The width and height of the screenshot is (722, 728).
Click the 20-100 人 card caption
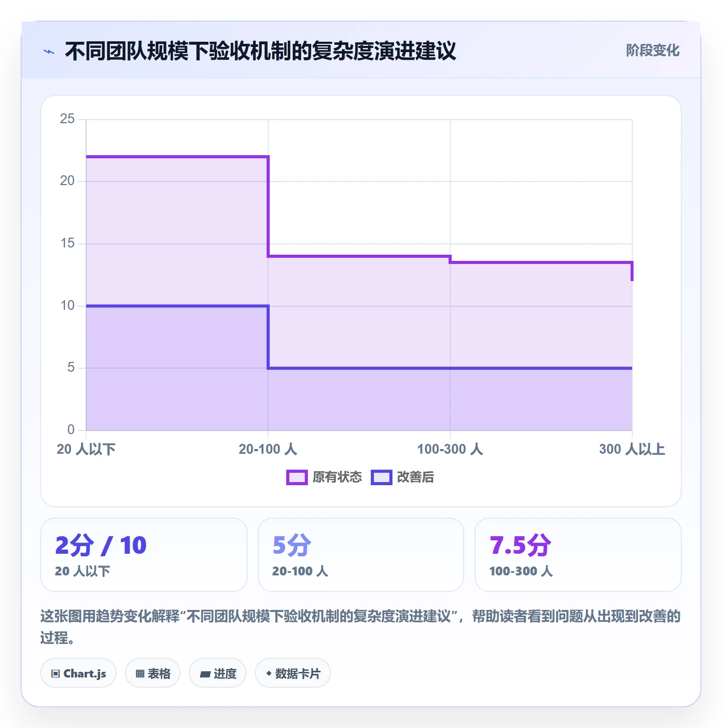point(300,571)
